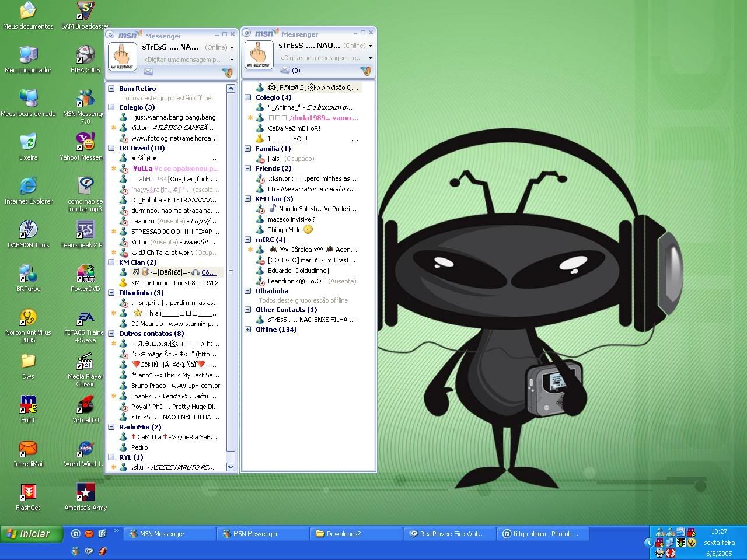The image size is (747, 560).
Task: Select the Internet Explorer desktop icon
Action: (28, 191)
